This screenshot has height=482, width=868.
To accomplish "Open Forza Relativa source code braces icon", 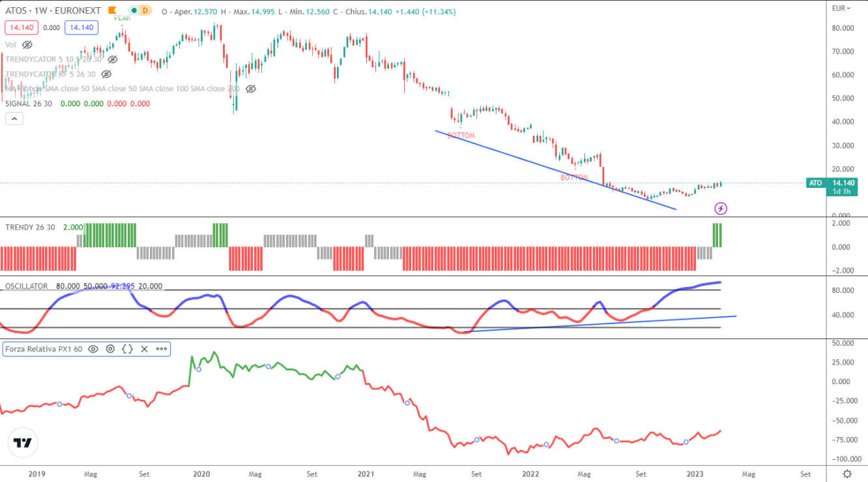I will (x=128, y=349).
